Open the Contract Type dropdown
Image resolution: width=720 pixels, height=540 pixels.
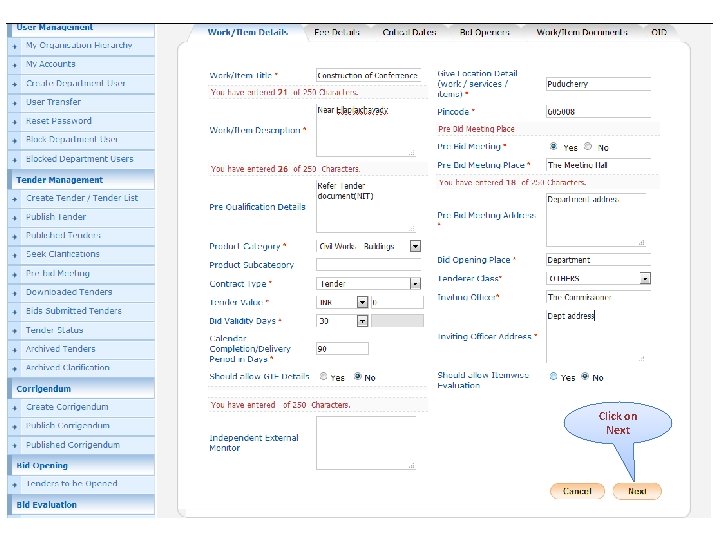tap(415, 284)
